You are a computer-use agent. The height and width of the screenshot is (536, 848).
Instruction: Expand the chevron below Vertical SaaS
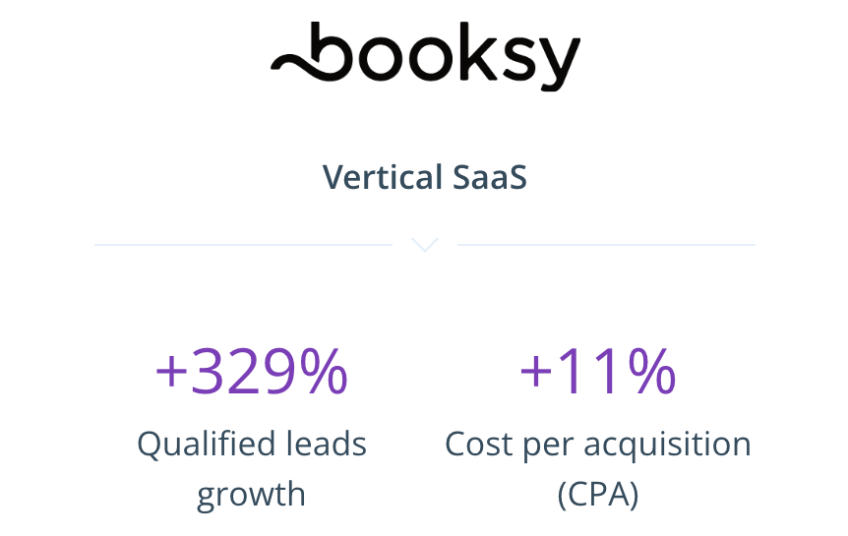click(x=425, y=244)
